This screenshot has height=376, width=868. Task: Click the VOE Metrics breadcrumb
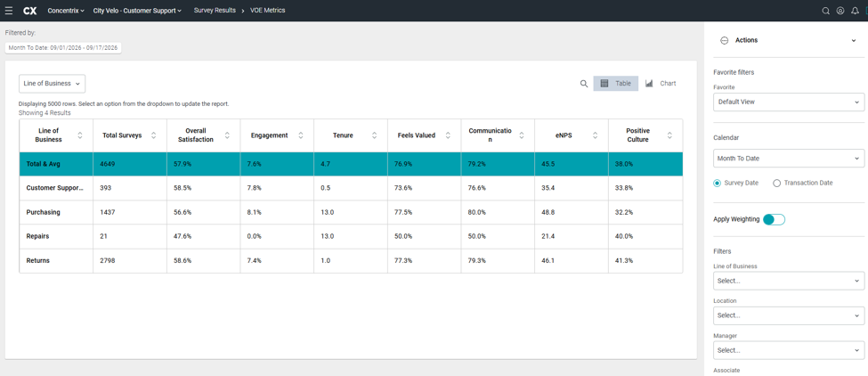coord(268,11)
